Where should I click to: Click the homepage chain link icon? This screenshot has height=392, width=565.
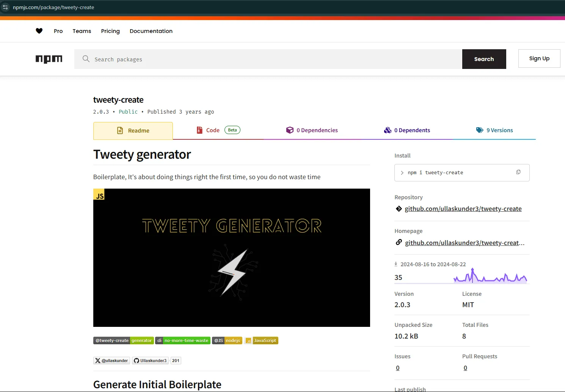tap(399, 242)
